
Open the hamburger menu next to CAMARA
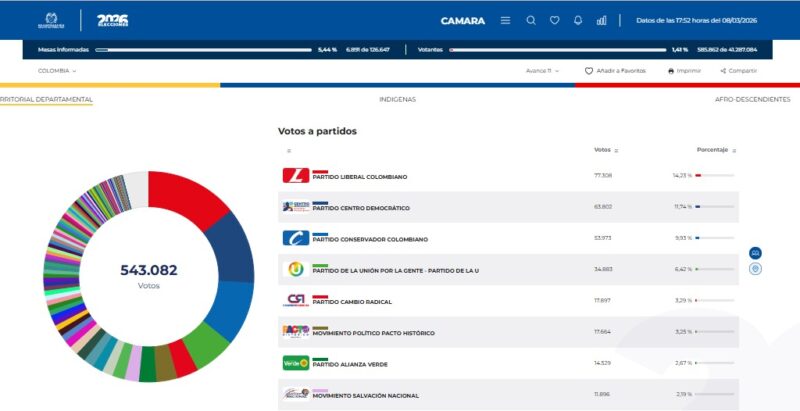[505, 20]
